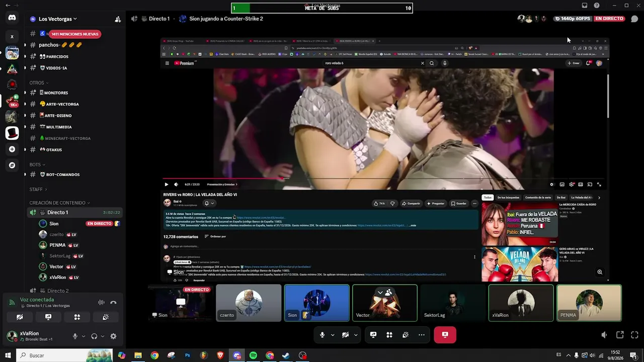644x362 pixels.
Task: Start an activity from voice connected panel
Action: coord(77,317)
